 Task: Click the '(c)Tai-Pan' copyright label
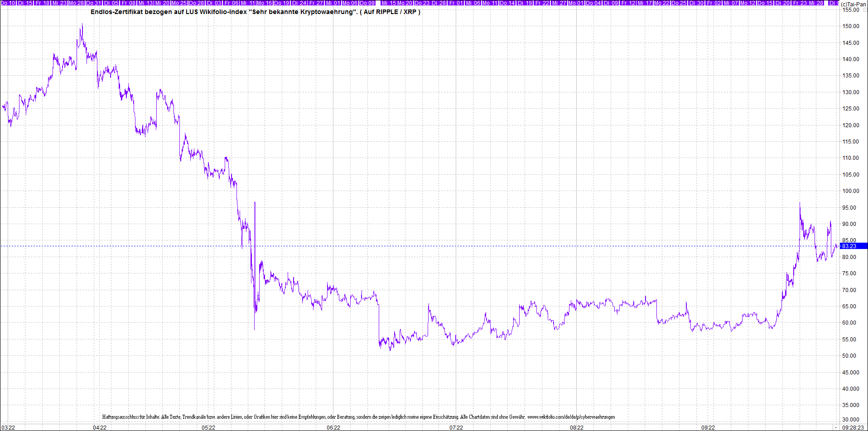(854, 4)
